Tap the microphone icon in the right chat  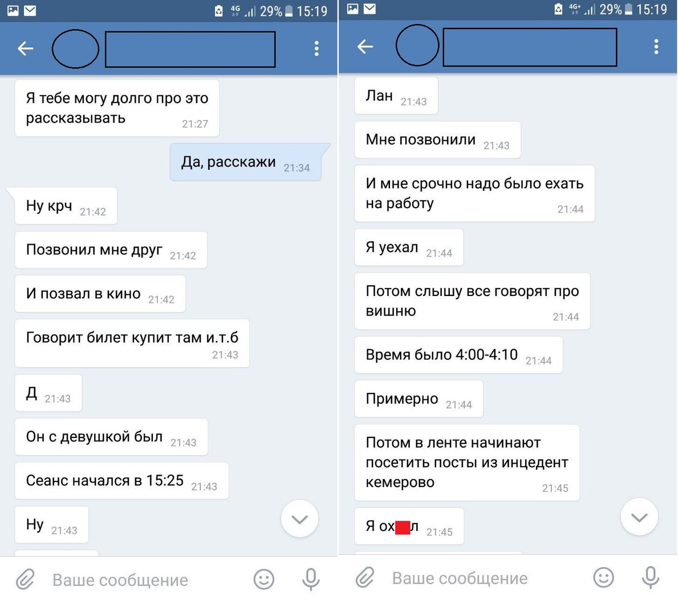(x=650, y=577)
